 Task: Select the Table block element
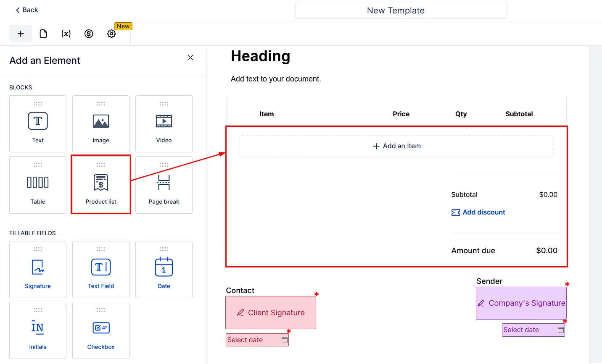tap(38, 185)
